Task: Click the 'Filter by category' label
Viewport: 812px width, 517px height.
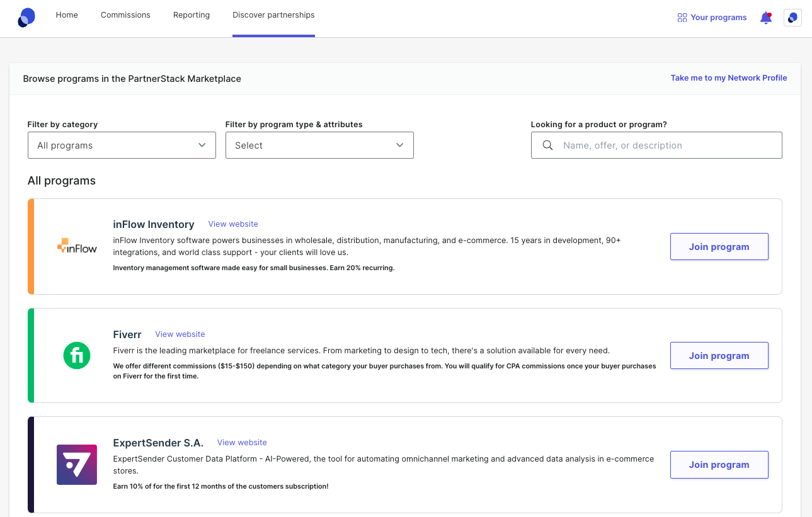Action: [63, 125]
